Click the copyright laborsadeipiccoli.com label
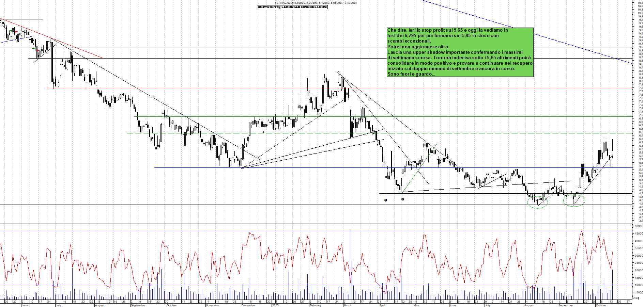 point(292,7)
